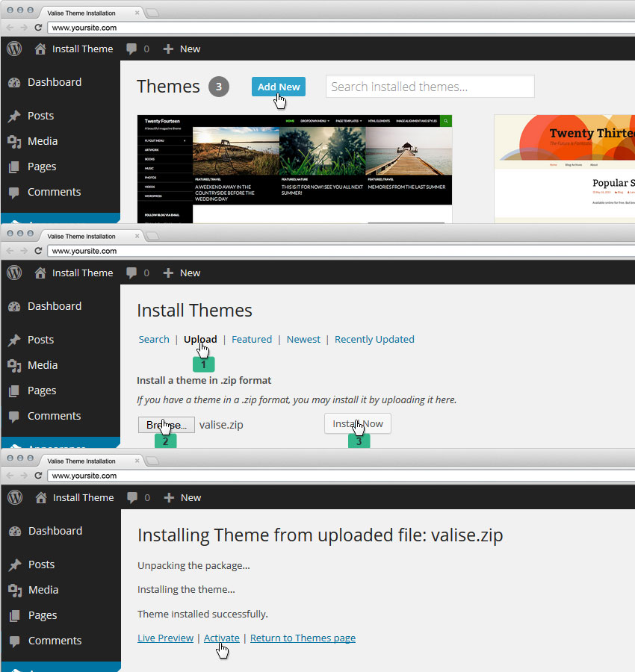Reload page in Installing Theme browser window

point(38,476)
